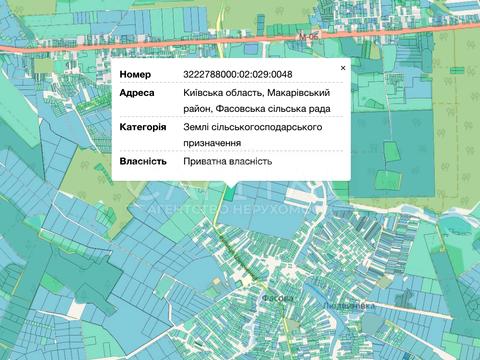The width and height of the screenshot is (480, 360).
Task: Click the 'Адреса' label in popup
Action: (x=137, y=93)
